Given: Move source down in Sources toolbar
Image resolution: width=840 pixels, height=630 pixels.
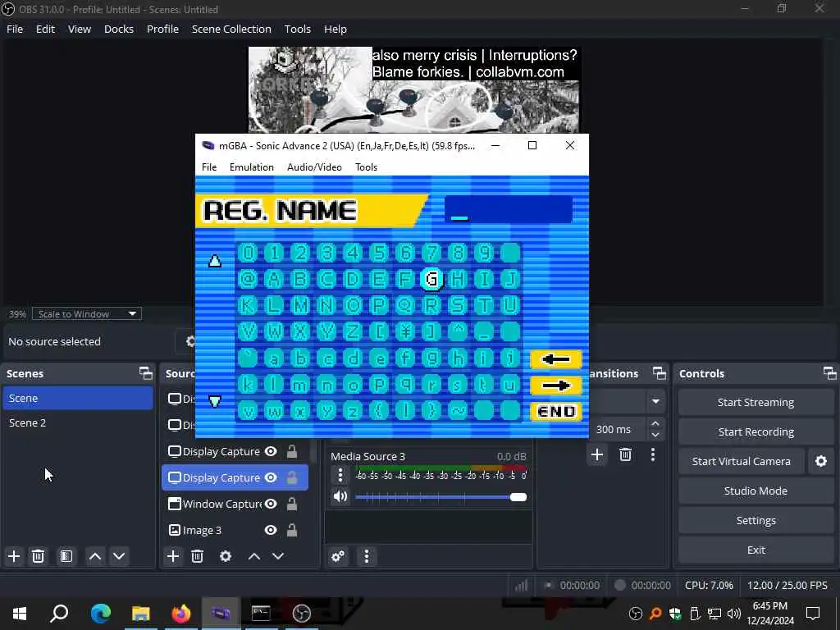Looking at the screenshot, I should [278, 556].
